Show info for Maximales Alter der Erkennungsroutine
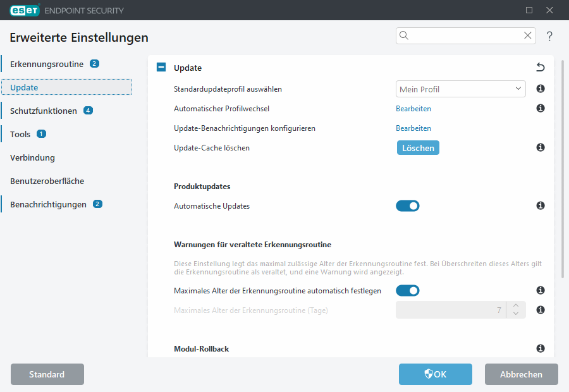 click(x=541, y=310)
